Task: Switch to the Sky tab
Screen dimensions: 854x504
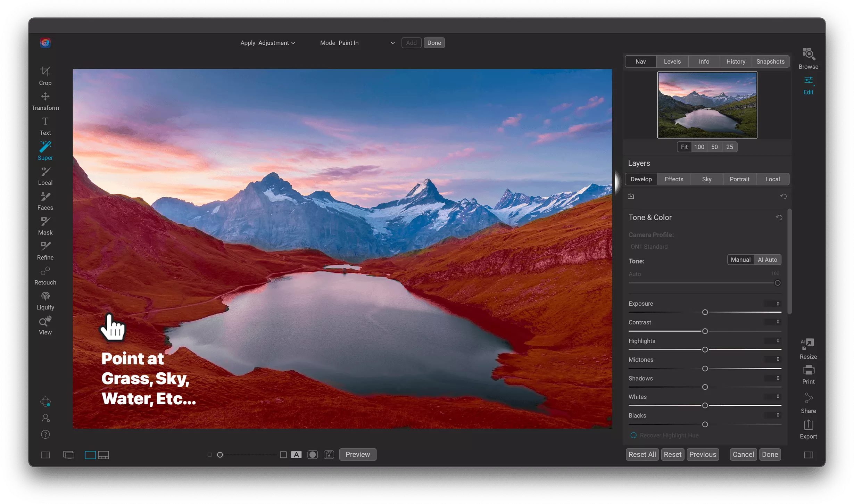Action: (x=707, y=179)
